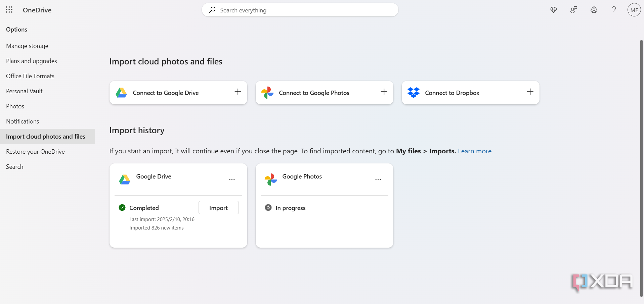Open more options for Google Drive history
The image size is (644, 304).
tap(232, 179)
